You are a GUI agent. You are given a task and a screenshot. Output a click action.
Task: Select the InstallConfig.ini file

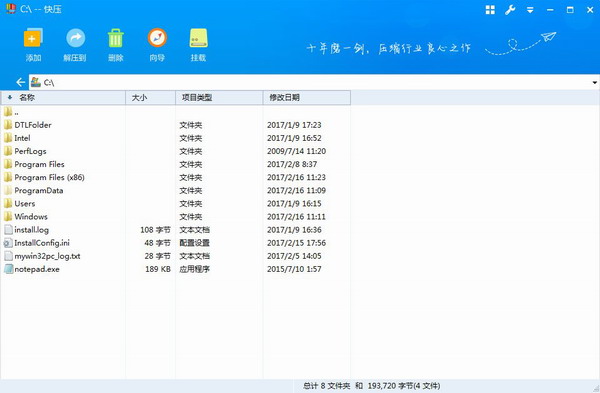click(x=42, y=243)
